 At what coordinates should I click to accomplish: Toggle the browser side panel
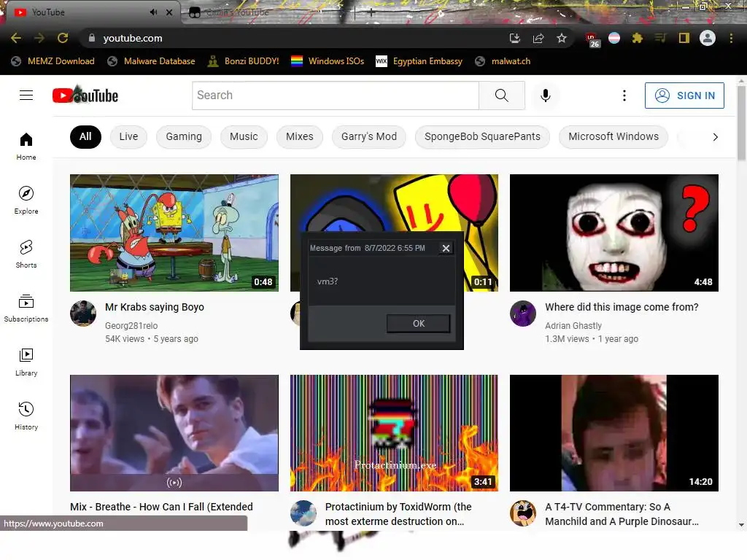click(684, 38)
